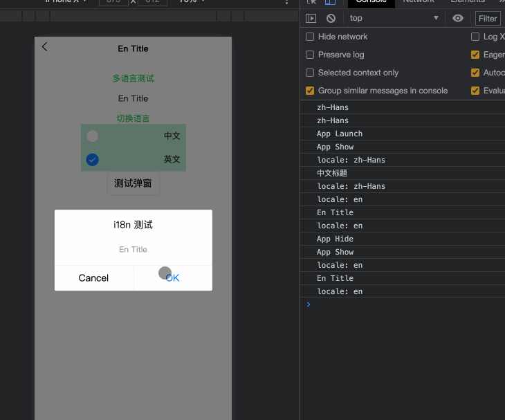Switch to the Network tab

[x=419, y=2]
